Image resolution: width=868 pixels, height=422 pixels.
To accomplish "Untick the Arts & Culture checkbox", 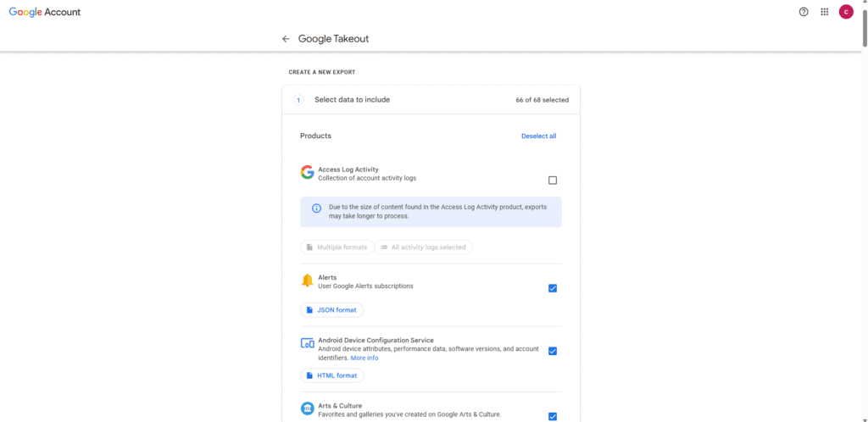I will [553, 416].
